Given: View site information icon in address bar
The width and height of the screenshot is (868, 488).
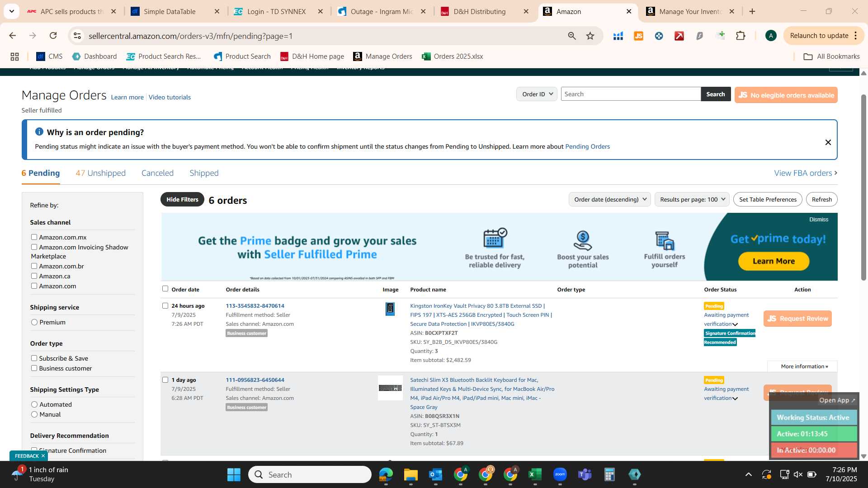Looking at the screenshot, I should (x=77, y=36).
